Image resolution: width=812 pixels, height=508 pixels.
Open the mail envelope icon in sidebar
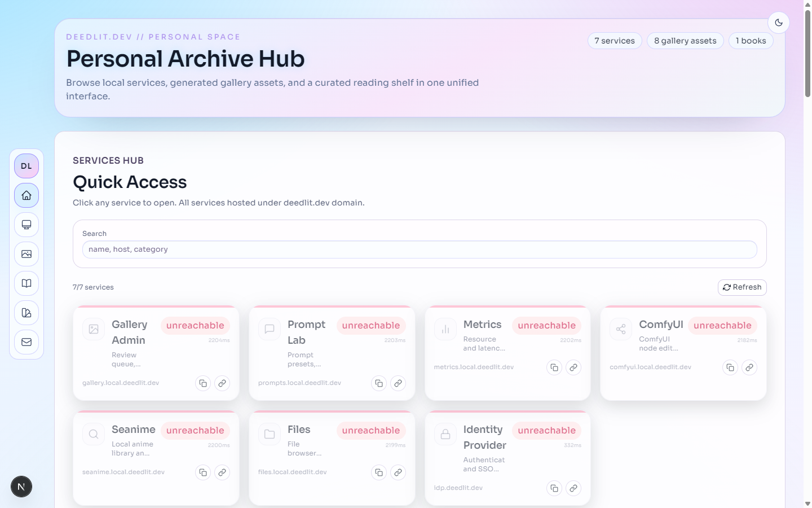27,342
